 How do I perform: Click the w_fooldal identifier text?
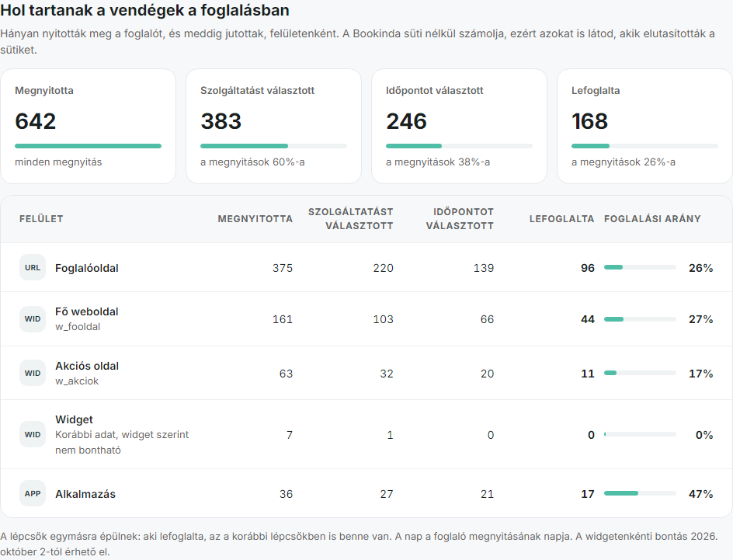78,327
